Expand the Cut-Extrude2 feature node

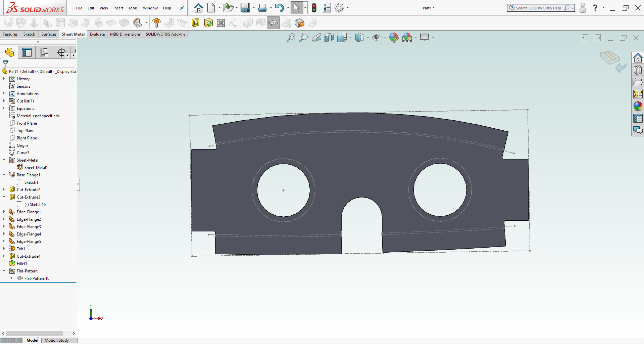point(4,190)
